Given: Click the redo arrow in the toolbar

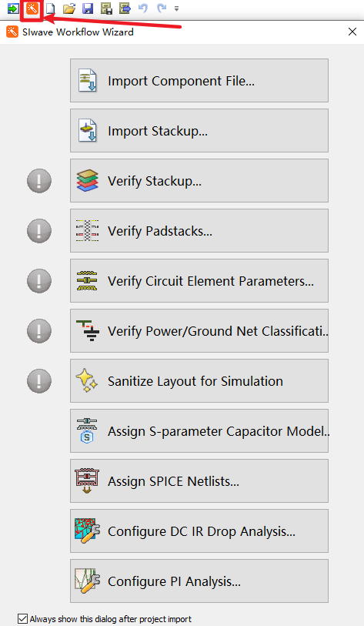Looking at the screenshot, I should (162, 8).
